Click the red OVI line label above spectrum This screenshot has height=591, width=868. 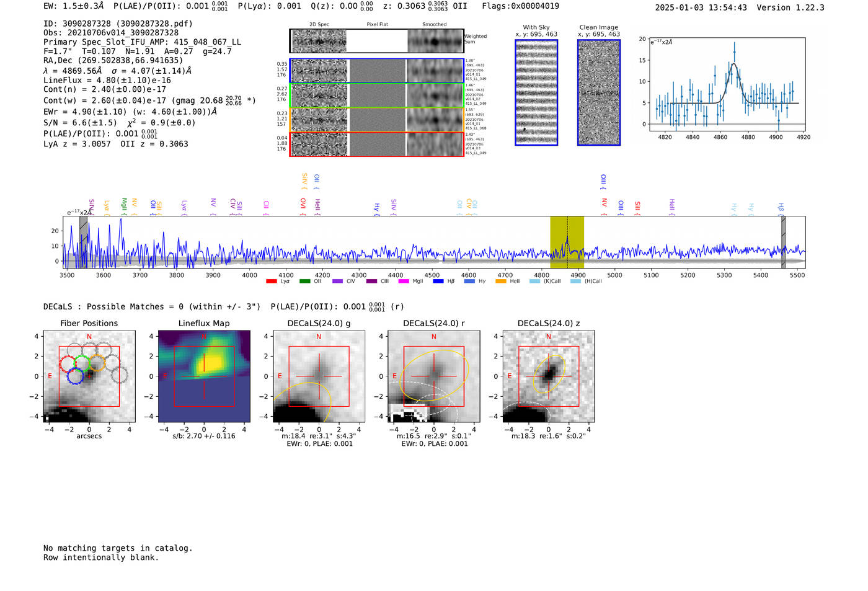[303, 206]
